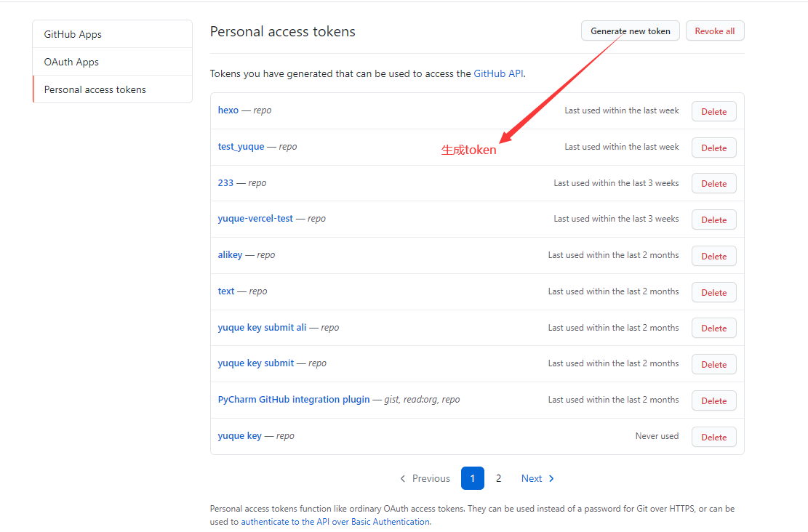Click the Previous pagination label

431,478
